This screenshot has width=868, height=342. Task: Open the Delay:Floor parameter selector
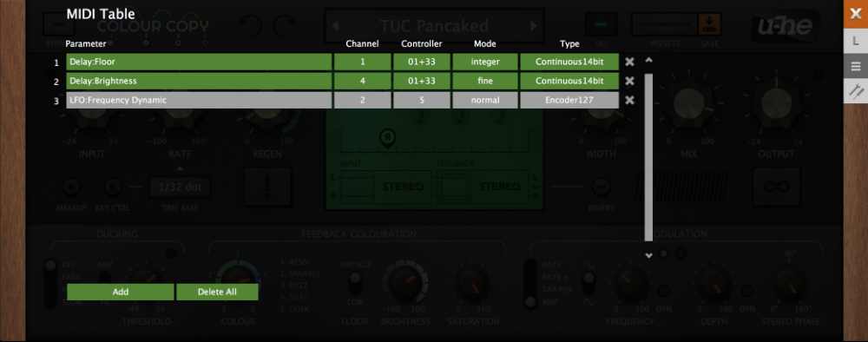coord(199,62)
